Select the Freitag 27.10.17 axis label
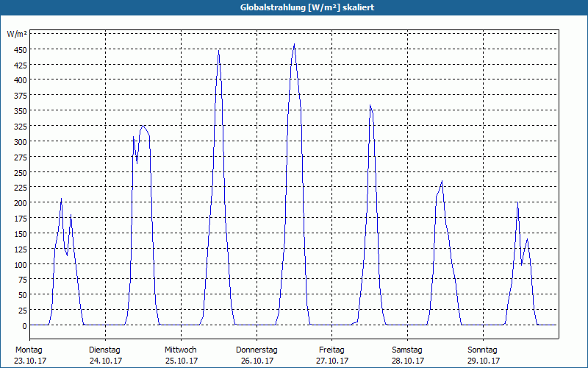The image size is (588, 368). tap(332, 355)
